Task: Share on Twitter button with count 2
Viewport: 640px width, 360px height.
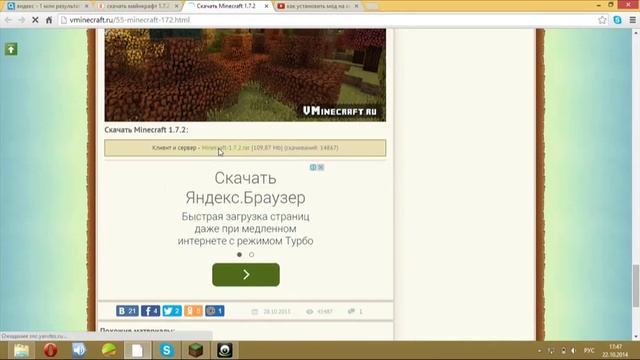Action: coord(172,311)
